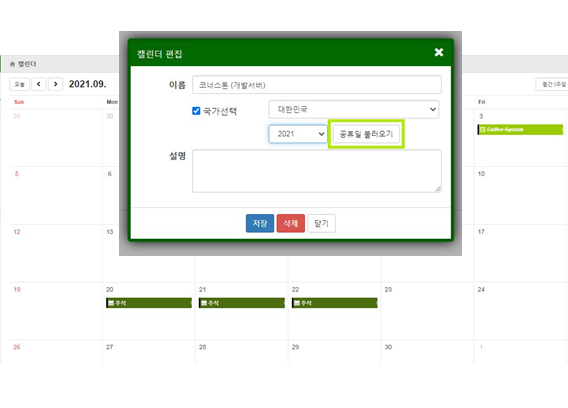Click 공휴일 불러오기 button

point(366,134)
